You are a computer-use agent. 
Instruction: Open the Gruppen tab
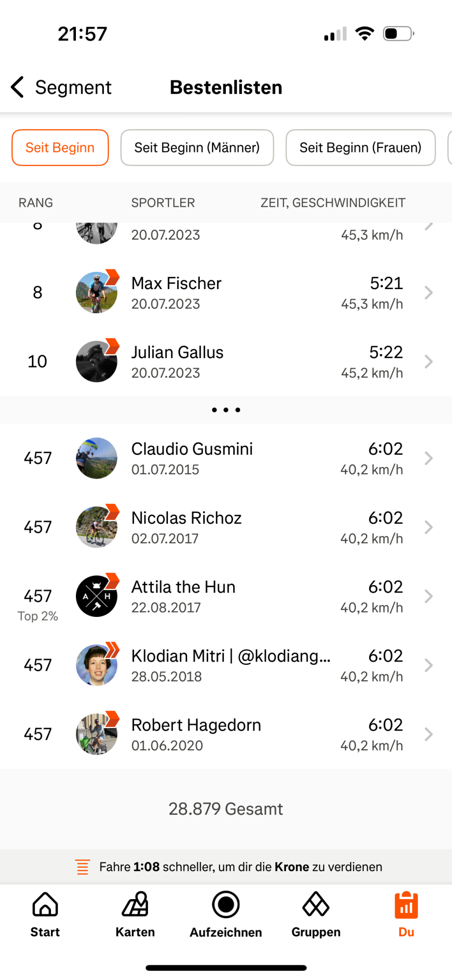point(316,914)
